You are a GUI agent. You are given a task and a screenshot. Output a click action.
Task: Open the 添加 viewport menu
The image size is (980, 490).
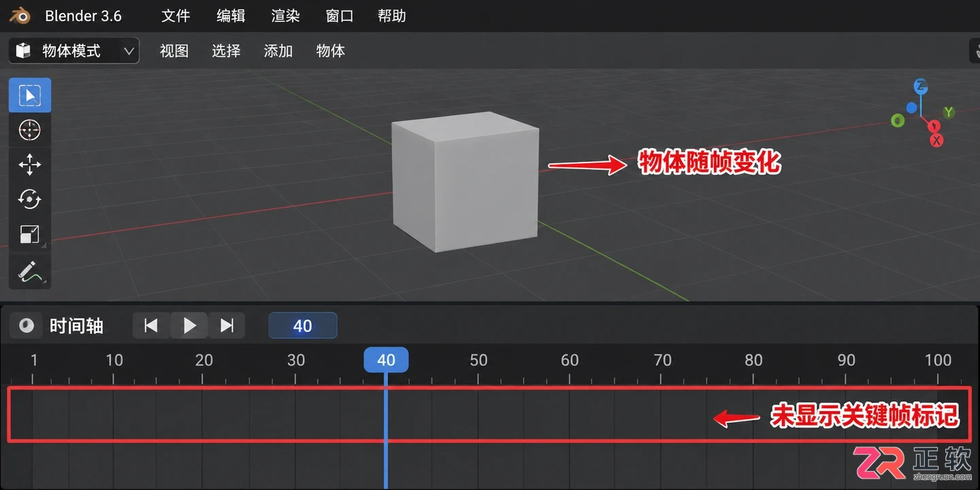pos(278,51)
